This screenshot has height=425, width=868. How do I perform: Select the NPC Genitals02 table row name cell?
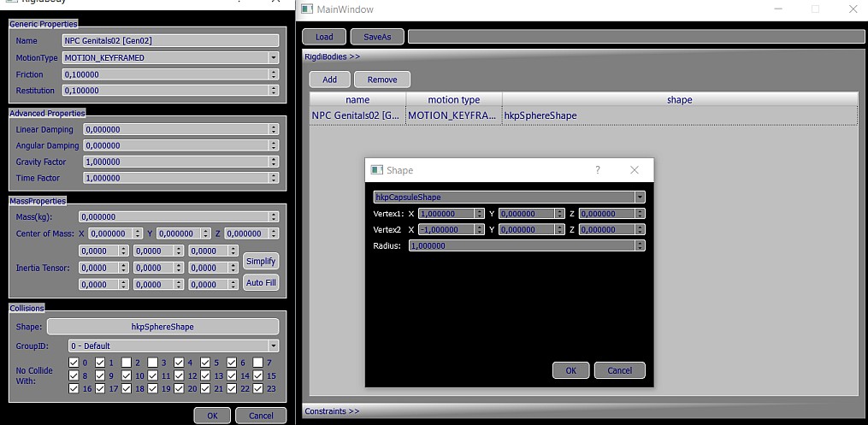(x=357, y=115)
